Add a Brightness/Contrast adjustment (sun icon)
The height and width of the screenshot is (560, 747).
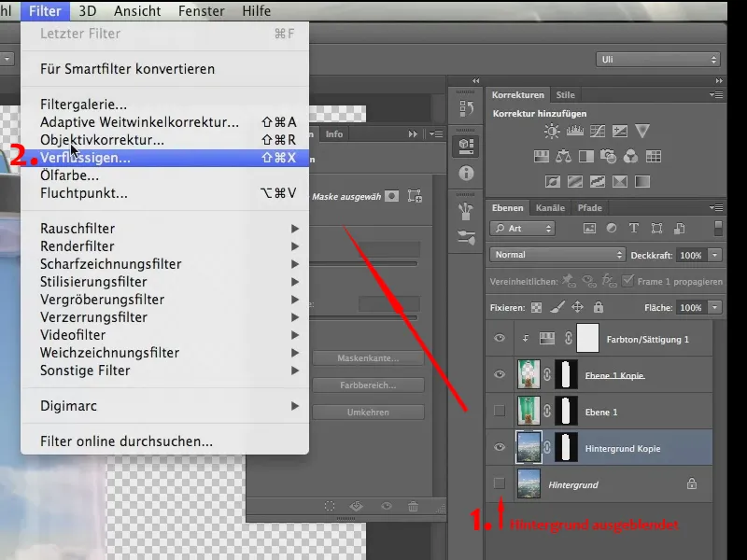(552, 131)
